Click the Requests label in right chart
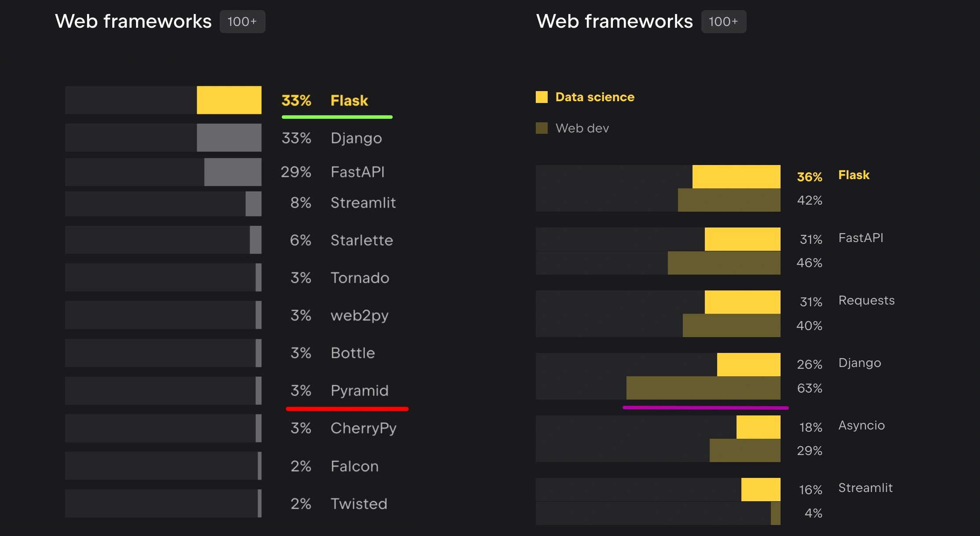The height and width of the screenshot is (536, 980). [x=866, y=300]
